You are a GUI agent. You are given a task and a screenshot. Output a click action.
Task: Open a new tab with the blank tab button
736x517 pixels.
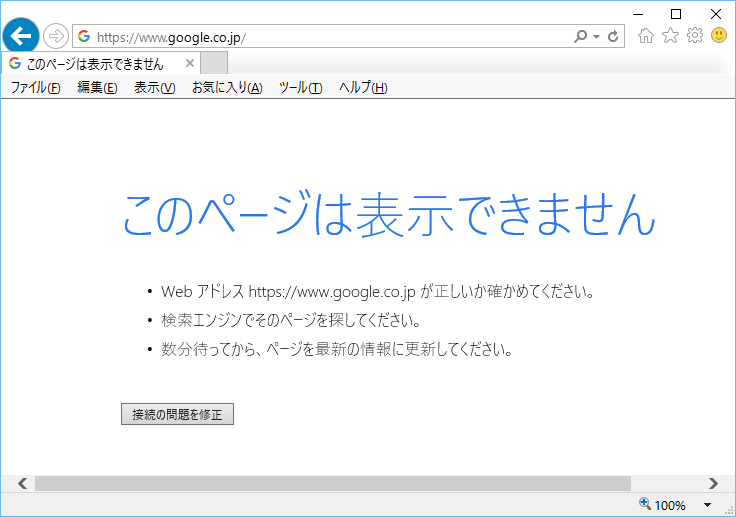click(x=214, y=63)
